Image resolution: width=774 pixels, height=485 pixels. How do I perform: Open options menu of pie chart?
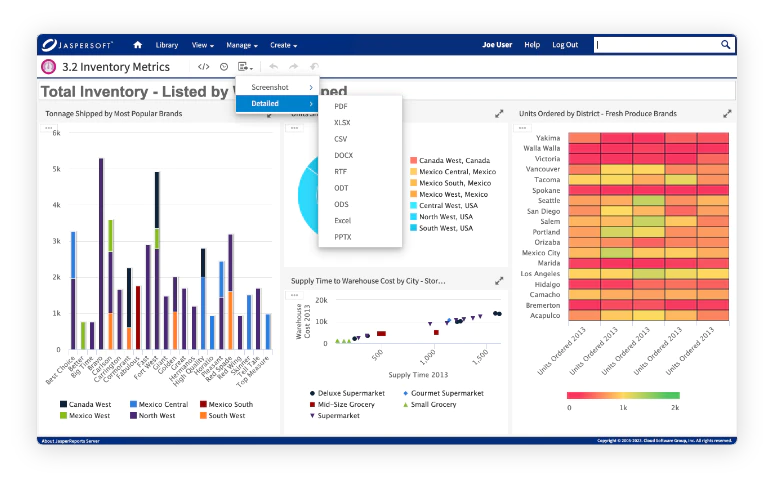click(x=294, y=128)
